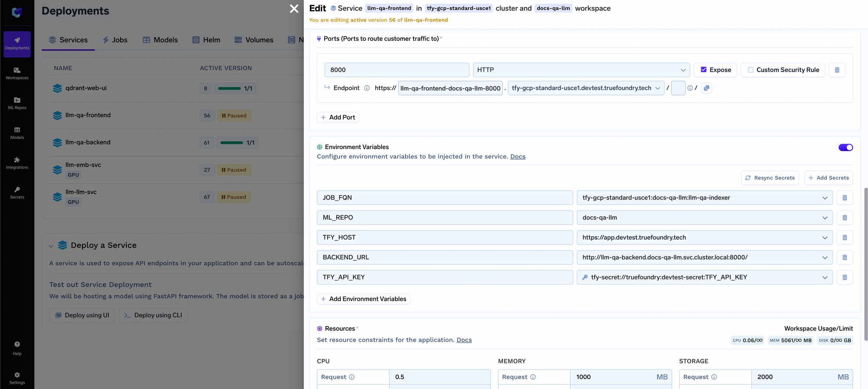The image size is (868, 389).
Task: Open Help in the sidebar
Action: (x=17, y=348)
